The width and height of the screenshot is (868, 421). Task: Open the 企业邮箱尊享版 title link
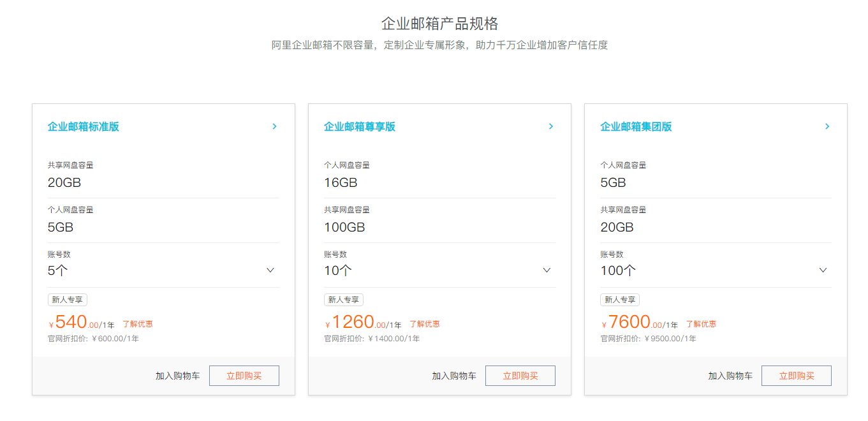(x=360, y=126)
